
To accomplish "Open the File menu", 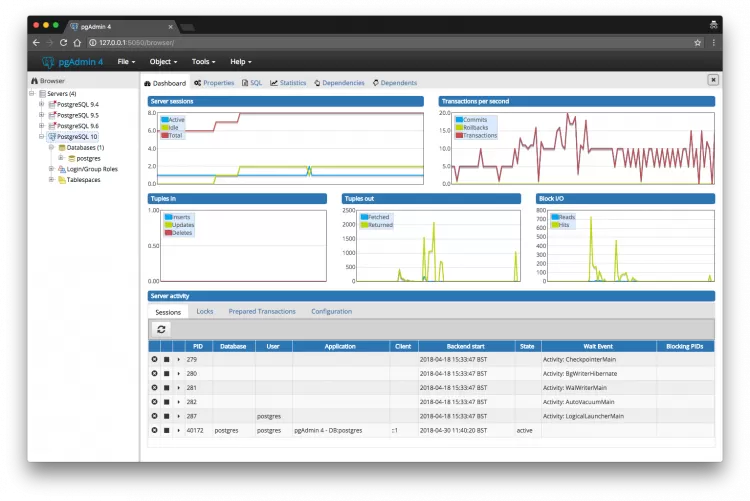I will click(126, 62).
